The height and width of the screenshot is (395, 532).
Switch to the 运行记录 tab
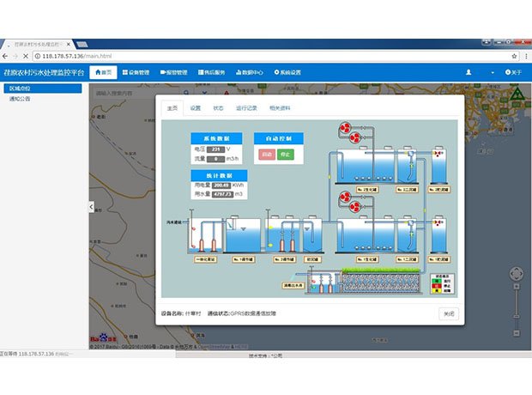coord(246,108)
